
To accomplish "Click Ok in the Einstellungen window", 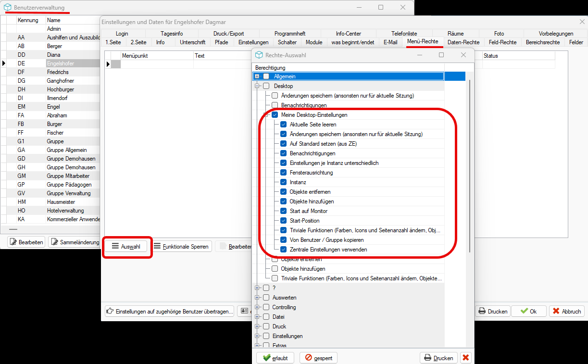I will tap(528, 311).
